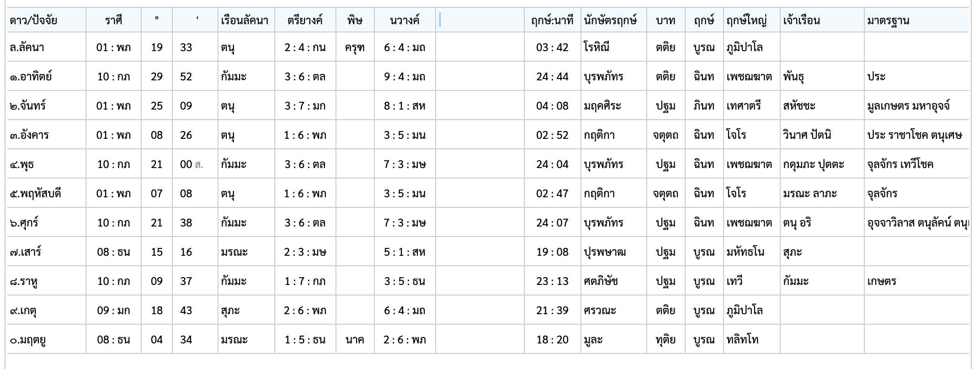980x369 pixels.
Task: Select the ล.ลัคนา row label
Action: pyautogui.click(x=27, y=47)
